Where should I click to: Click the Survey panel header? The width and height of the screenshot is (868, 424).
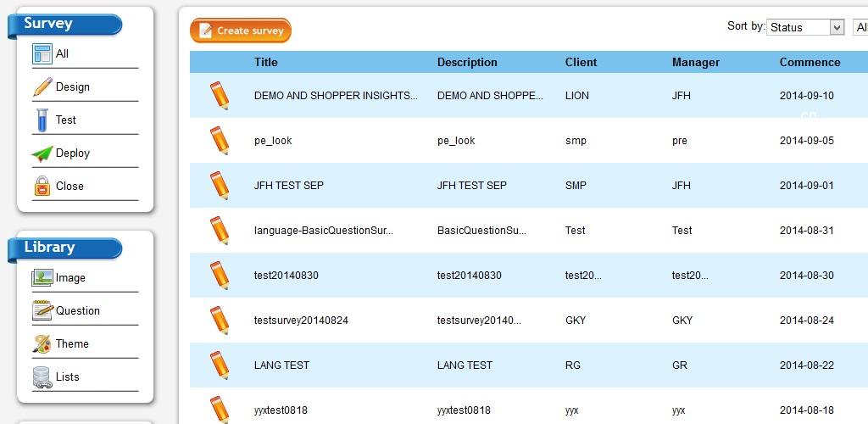coord(64,25)
